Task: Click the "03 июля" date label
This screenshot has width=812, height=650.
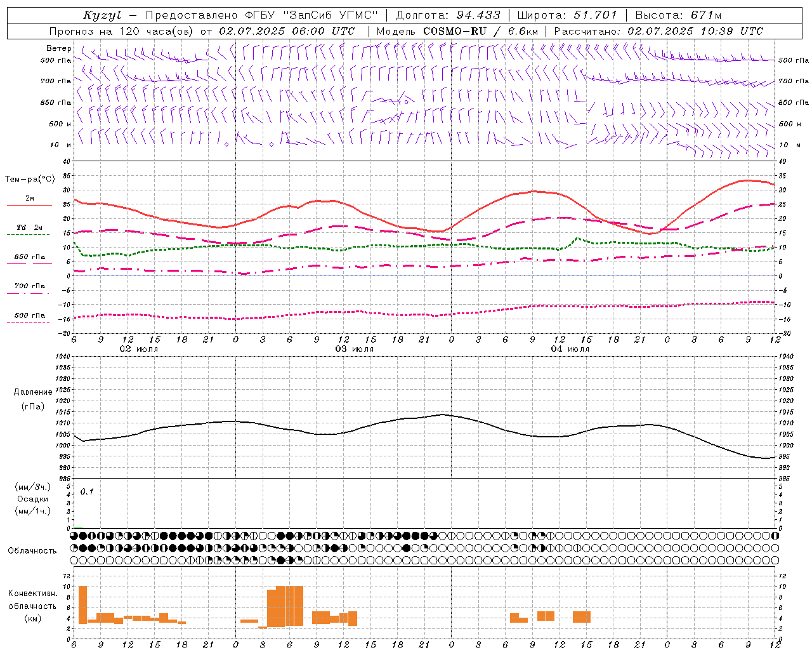Action: 355,349
